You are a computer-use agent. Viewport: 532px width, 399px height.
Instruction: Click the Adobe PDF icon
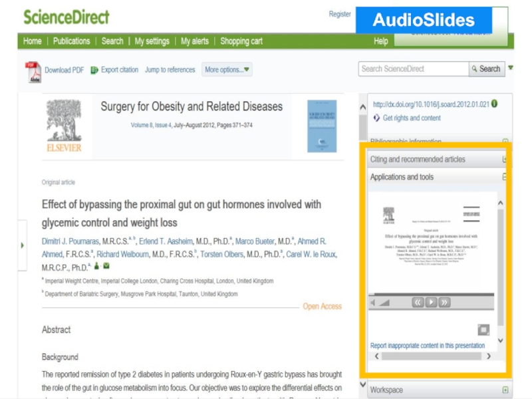[x=33, y=72]
